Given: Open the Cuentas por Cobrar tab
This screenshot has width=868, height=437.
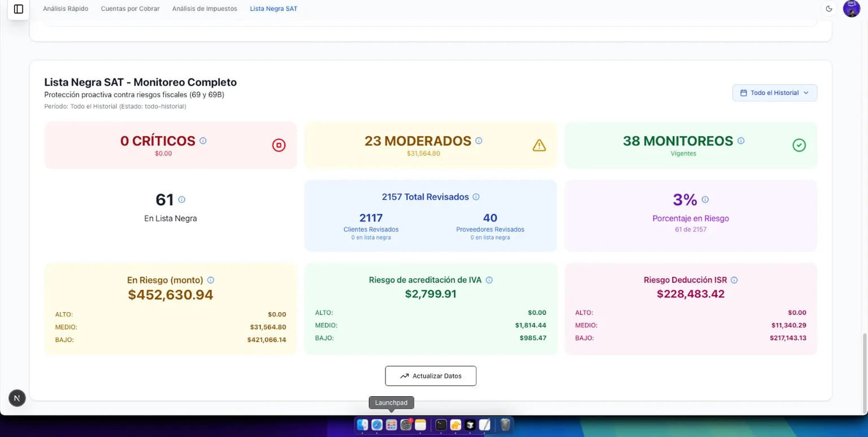Looking at the screenshot, I should coord(130,8).
